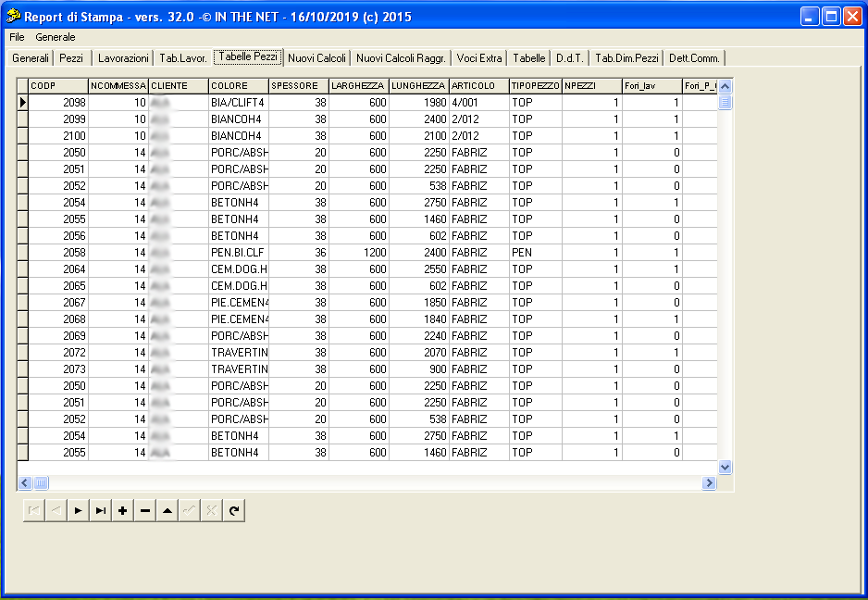Select cell with CODP 2099
This screenshot has height=600, width=868.
tap(58, 119)
